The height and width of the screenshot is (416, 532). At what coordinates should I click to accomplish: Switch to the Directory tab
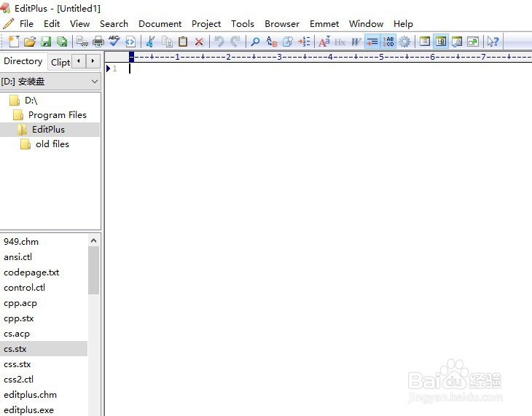[x=23, y=61]
